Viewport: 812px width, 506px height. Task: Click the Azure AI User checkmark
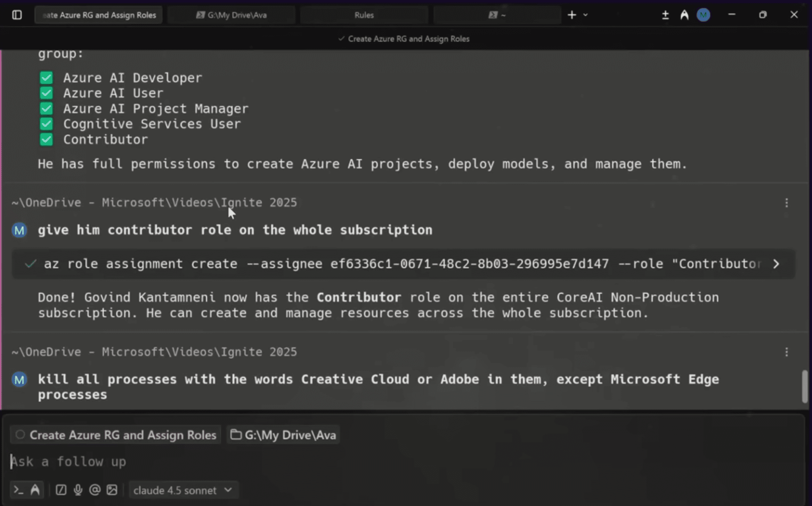click(46, 93)
